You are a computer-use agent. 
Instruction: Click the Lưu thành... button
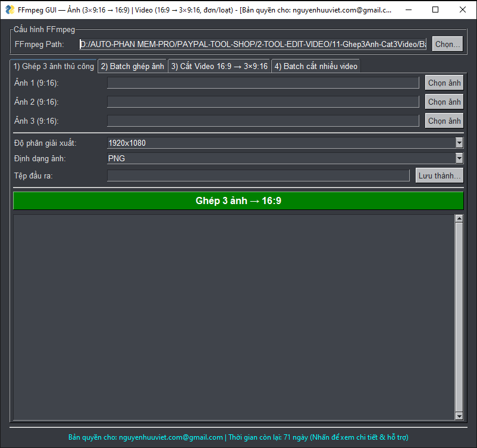[440, 176]
